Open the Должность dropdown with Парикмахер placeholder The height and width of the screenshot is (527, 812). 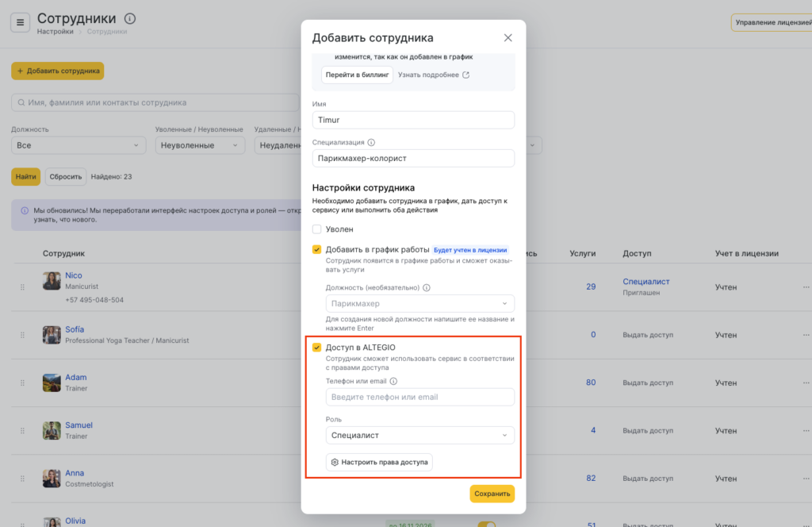click(419, 303)
